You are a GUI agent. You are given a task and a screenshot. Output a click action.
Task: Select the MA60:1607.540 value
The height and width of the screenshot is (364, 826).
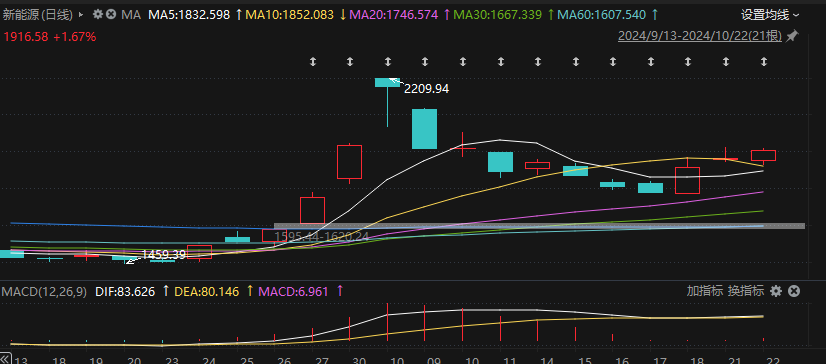point(601,15)
